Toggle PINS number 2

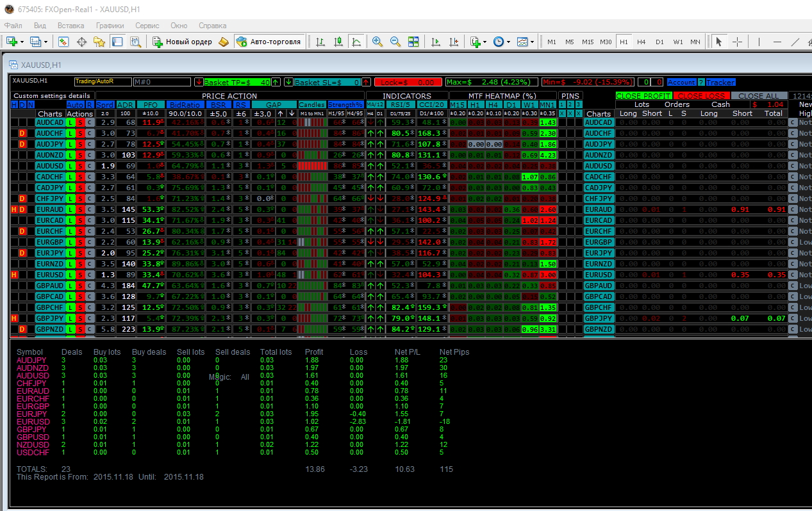click(570, 104)
